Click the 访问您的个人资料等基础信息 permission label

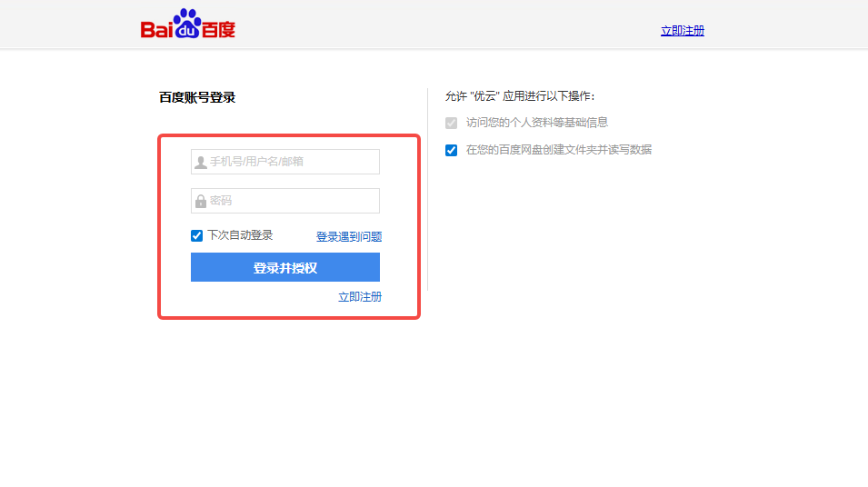536,123
